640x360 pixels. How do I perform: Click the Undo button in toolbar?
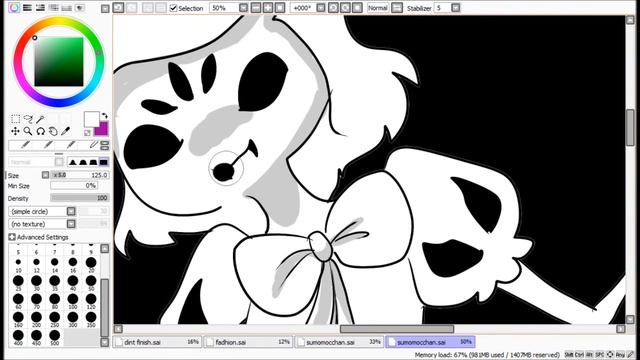pos(118,8)
